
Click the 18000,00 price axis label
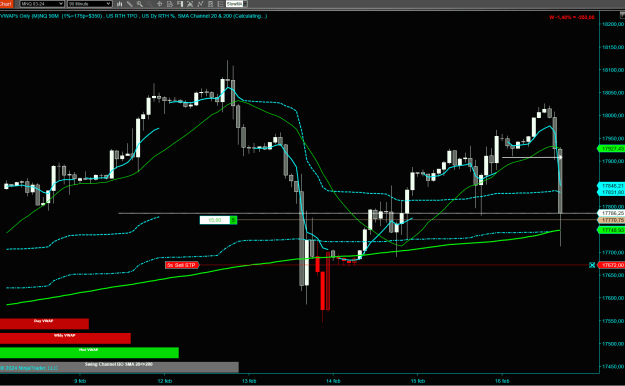pyautogui.click(x=613, y=116)
